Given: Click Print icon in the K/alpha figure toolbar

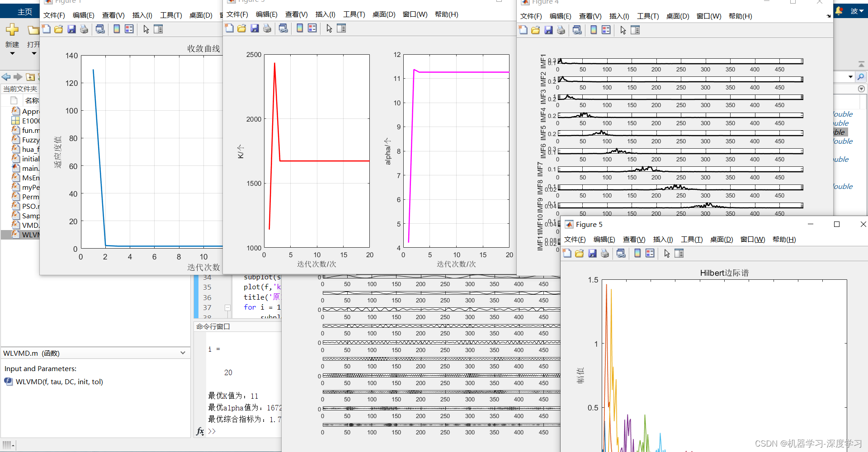Looking at the screenshot, I should (x=267, y=28).
